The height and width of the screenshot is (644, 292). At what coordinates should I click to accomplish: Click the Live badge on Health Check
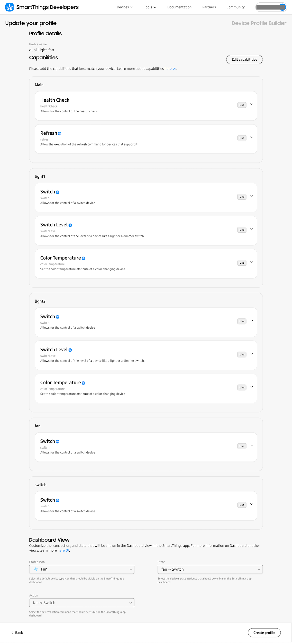242,105
